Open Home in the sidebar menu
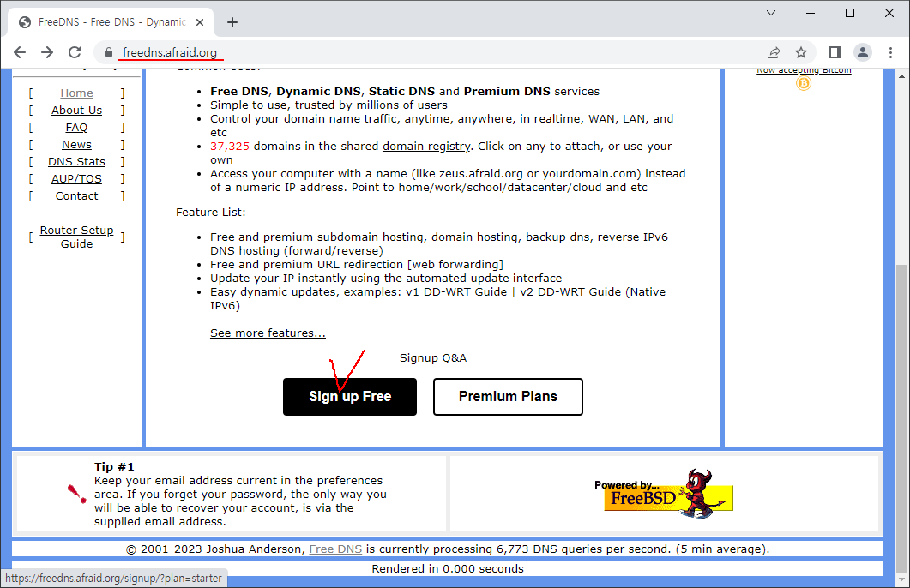Viewport: 910px width, 588px height. coord(76,93)
